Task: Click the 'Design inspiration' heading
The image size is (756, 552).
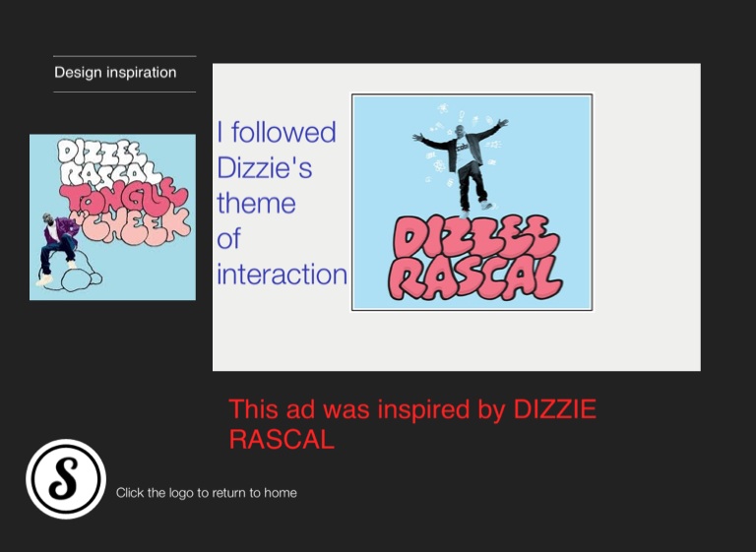Action: point(115,73)
